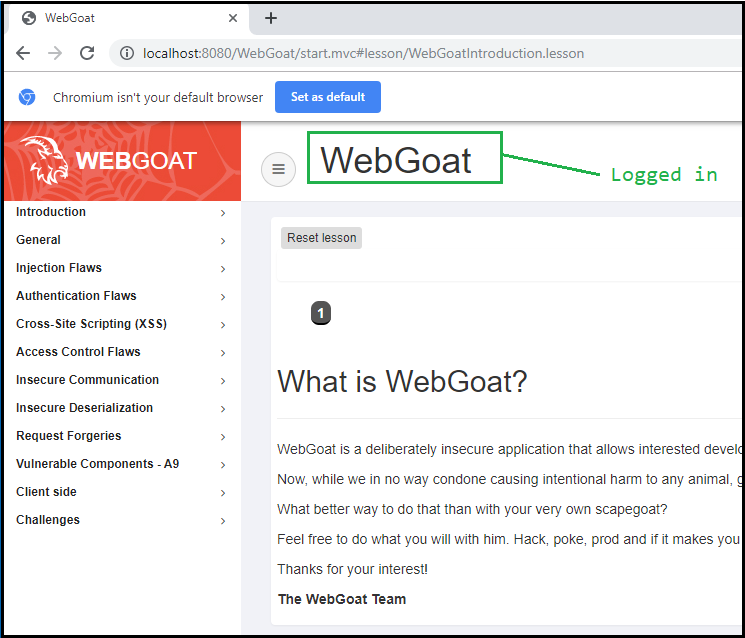Reload the page with browser refresh icon
The width and height of the screenshot is (745, 638).
[x=87, y=53]
